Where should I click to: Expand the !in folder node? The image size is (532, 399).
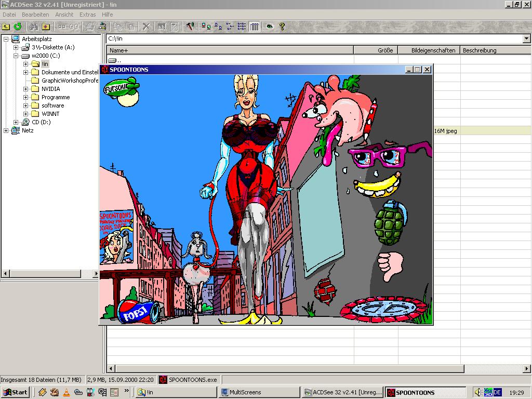pos(25,64)
